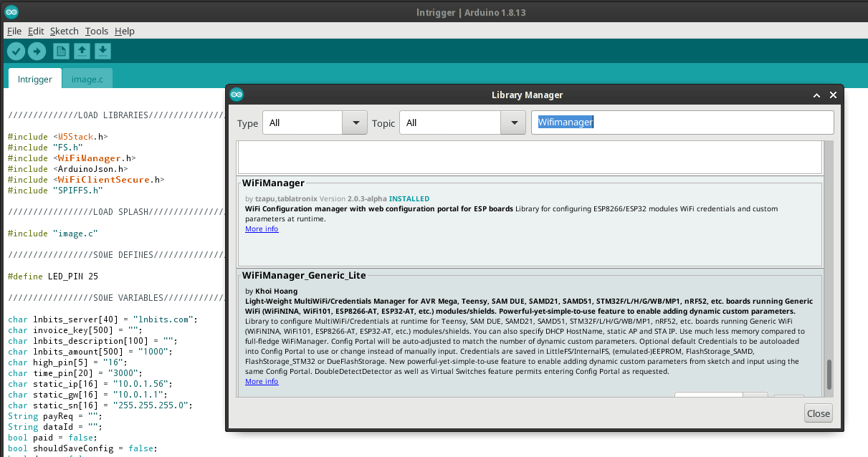This screenshot has height=457, width=868.
Task: Click the String dataId declaration line
Action: tap(55, 426)
